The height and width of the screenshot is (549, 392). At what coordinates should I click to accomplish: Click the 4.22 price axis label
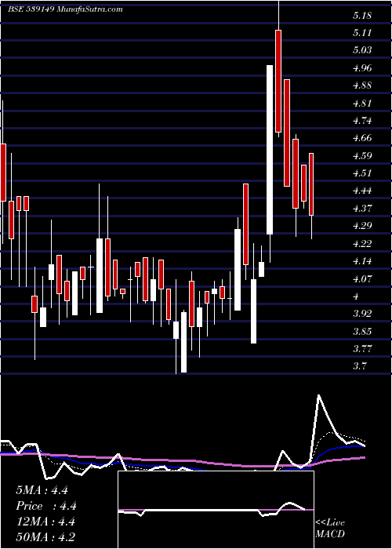click(x=362, y=243)
